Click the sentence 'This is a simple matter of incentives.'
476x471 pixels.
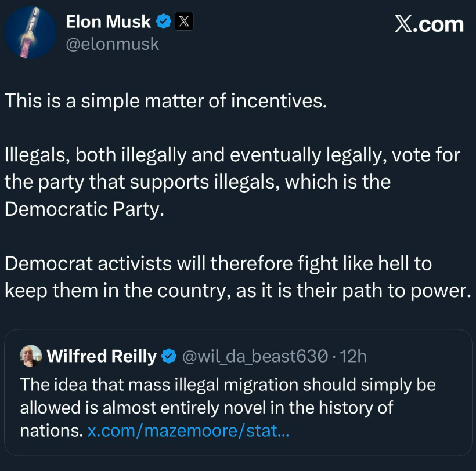tap(166, 101)
